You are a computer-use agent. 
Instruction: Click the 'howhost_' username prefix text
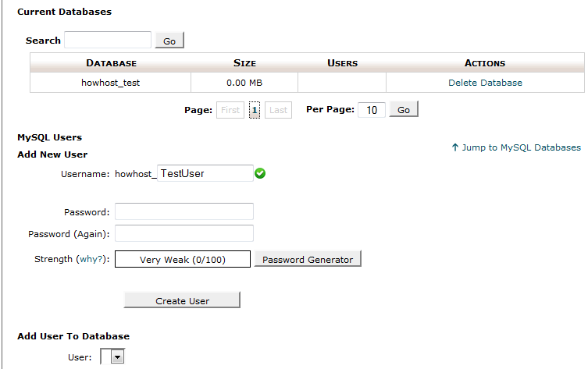pyautogui.click(x=135, y=174)
